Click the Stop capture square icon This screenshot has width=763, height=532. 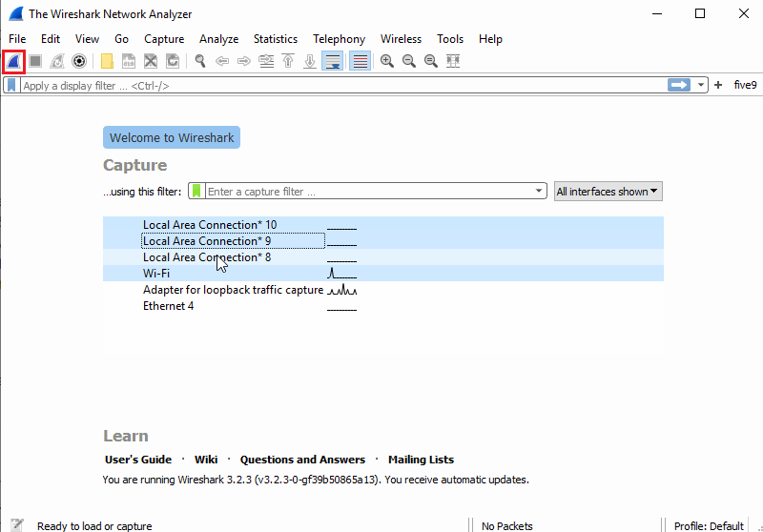35,61
